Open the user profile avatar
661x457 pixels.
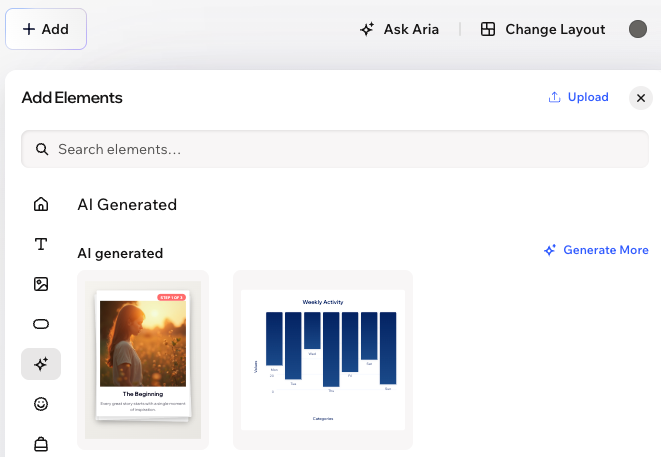[x=638, y=29]
